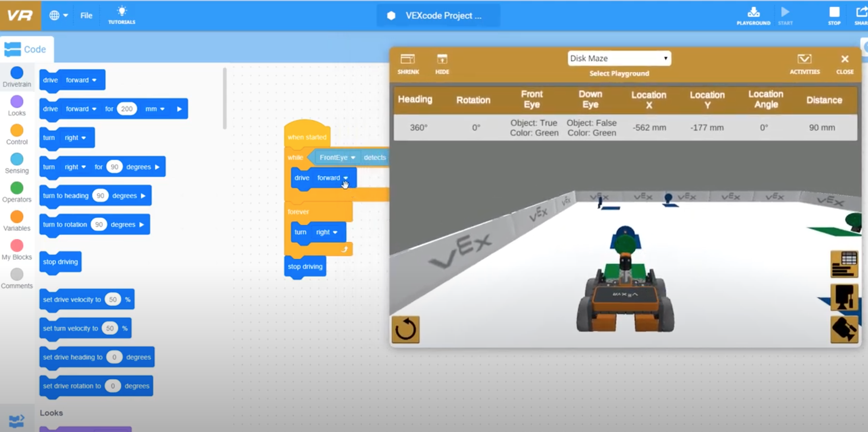The height and width of the screenshot is (432, 868).
Task: Open the FrontEye sensor dropdown
Action: tap(337, 158)
